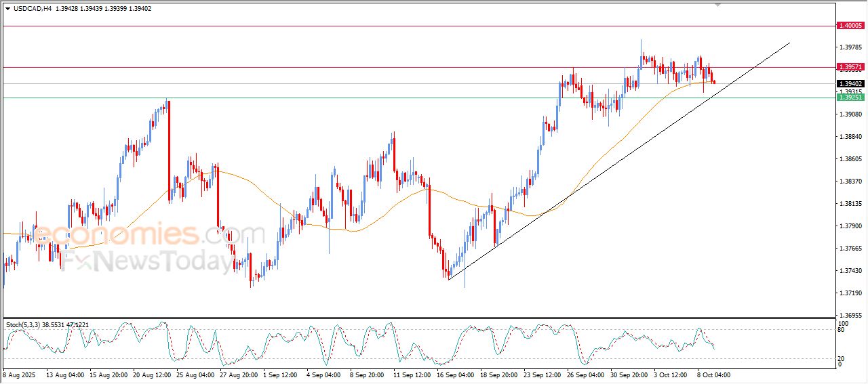Select the green horizontal support line
868x384 pixels.
coord(407,98)
